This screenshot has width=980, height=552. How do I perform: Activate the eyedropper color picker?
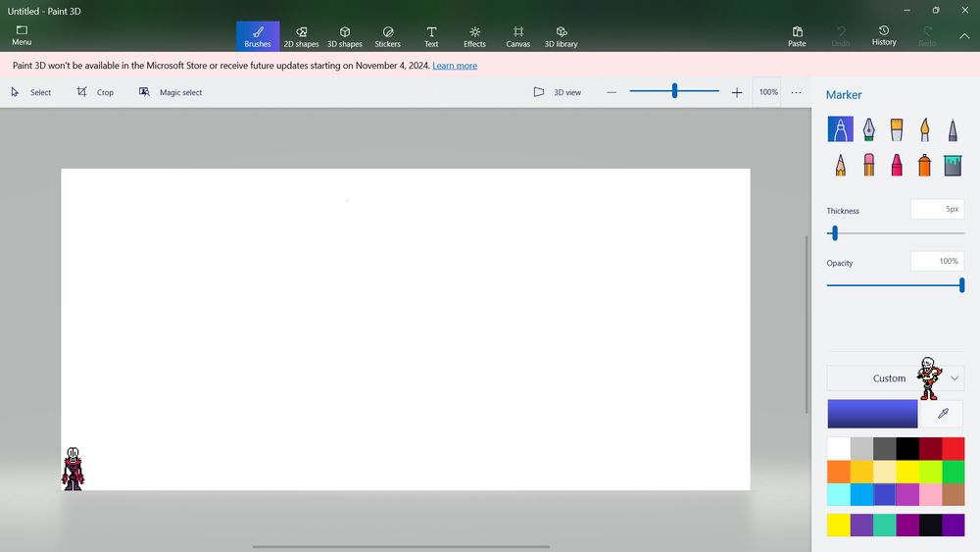point(943,413)
